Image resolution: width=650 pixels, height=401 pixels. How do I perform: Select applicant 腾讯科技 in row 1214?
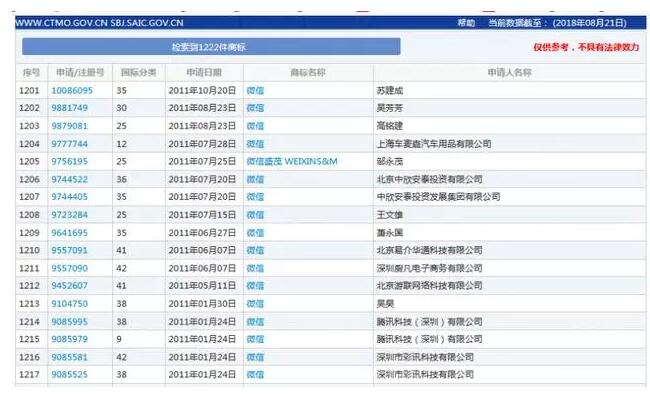pyautogui.click(x=429, y=322)
